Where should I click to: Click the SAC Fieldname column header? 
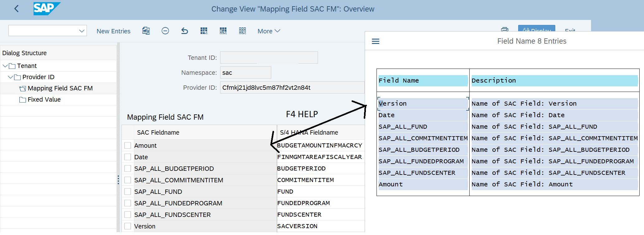(x=205, y=132)
